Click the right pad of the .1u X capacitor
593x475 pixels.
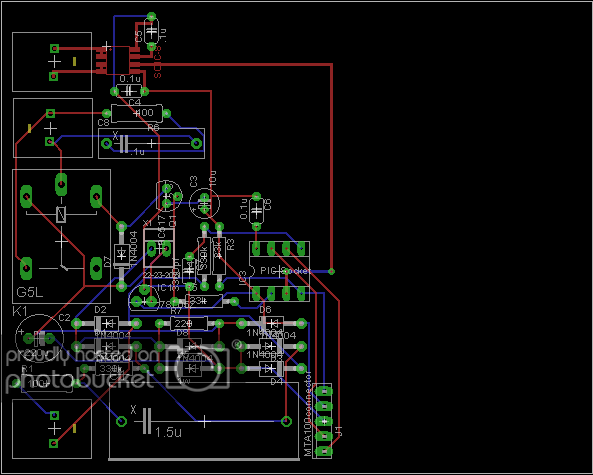coord(196,143)
